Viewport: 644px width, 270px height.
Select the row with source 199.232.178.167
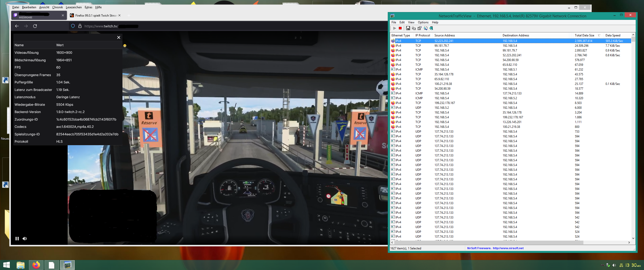tap(510, 103)
